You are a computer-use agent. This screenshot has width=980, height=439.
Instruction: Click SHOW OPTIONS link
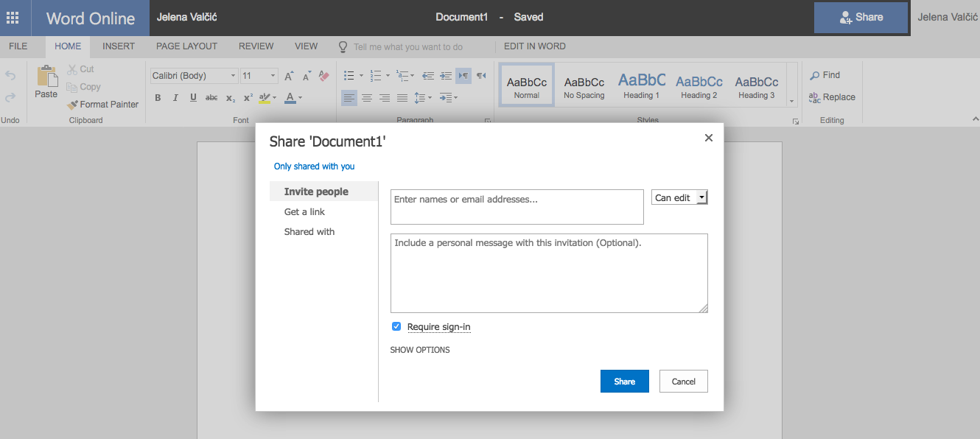(x=420, y=350)
